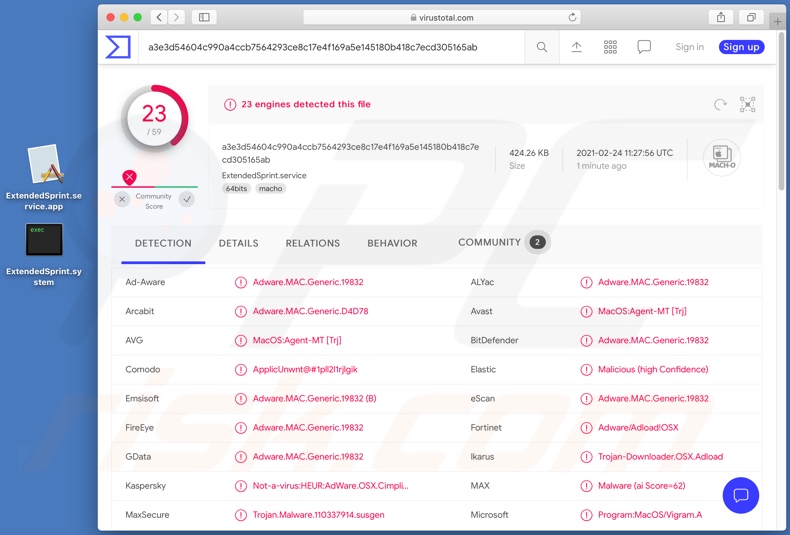Click the 64bits tag
The width and height of the screenshot is (790, 535).
click(x=236, y=188)
